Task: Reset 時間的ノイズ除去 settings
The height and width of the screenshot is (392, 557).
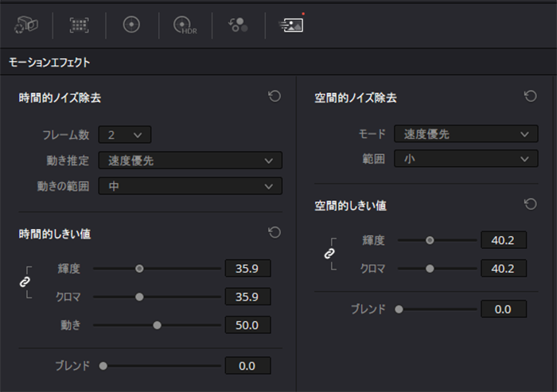Action: [x=275, y=96]
